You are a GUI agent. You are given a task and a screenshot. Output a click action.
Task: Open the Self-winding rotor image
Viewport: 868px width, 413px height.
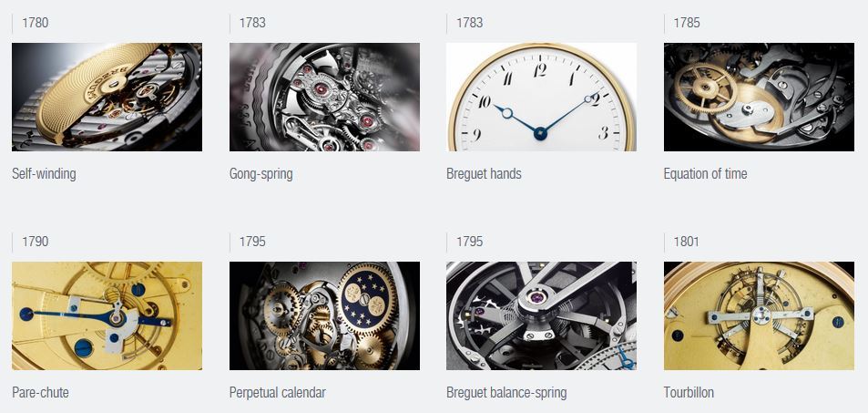coord(107,97)
